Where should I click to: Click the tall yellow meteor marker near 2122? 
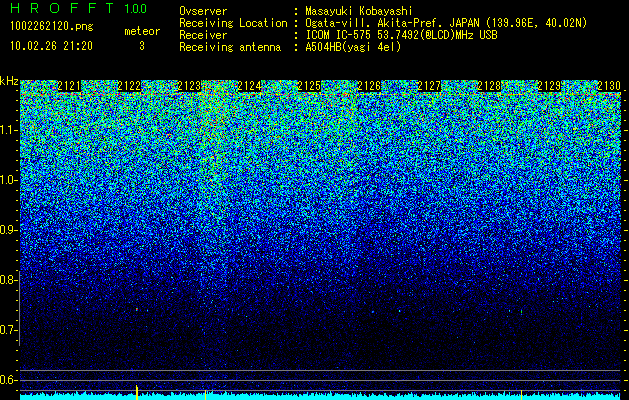point(137,392)
